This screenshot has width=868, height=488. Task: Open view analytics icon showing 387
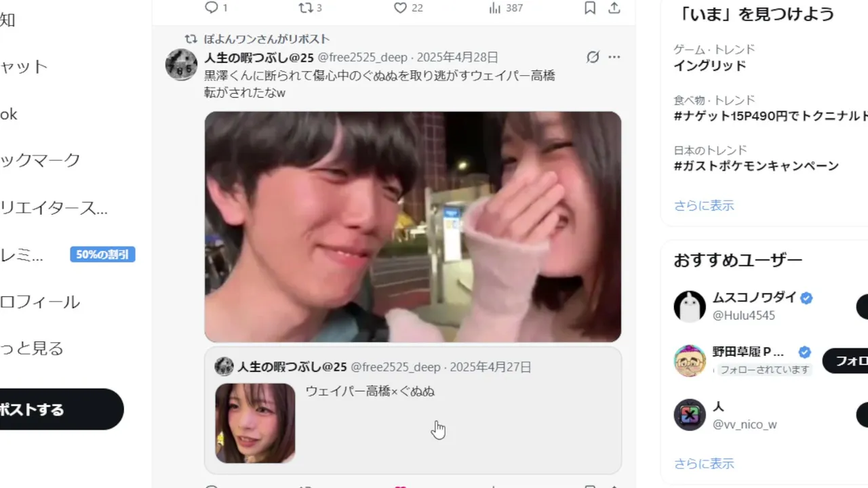pyautogui.click(x=495, y=7)
